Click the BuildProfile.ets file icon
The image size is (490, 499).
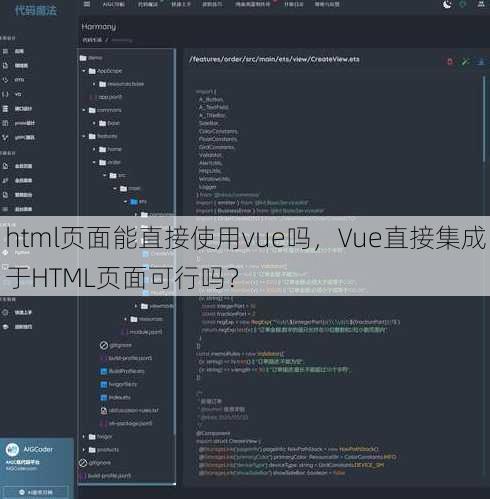click(104, 371)
